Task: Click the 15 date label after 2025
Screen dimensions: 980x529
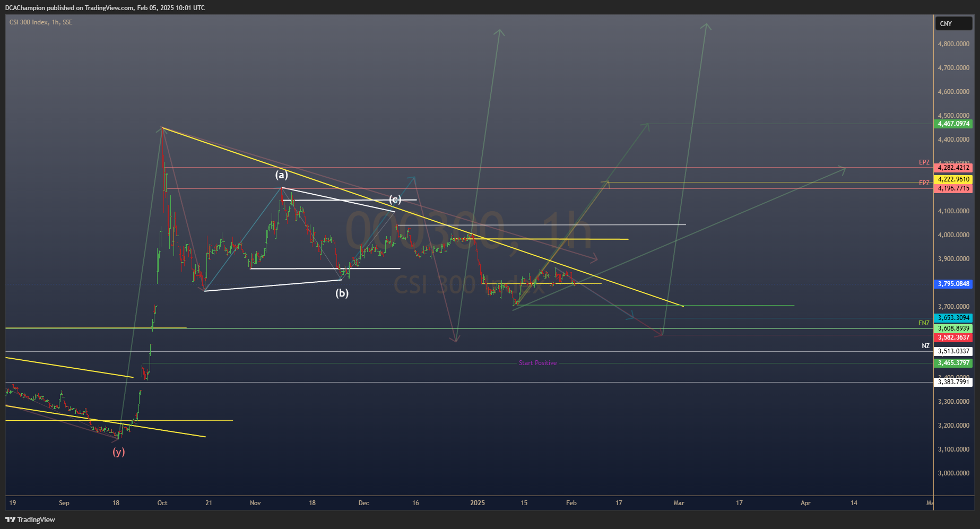Action: [x=524, y=503]
